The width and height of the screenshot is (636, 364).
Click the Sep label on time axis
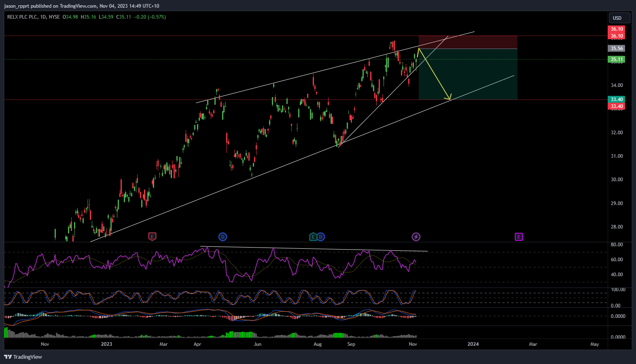(x=351, y=344)
